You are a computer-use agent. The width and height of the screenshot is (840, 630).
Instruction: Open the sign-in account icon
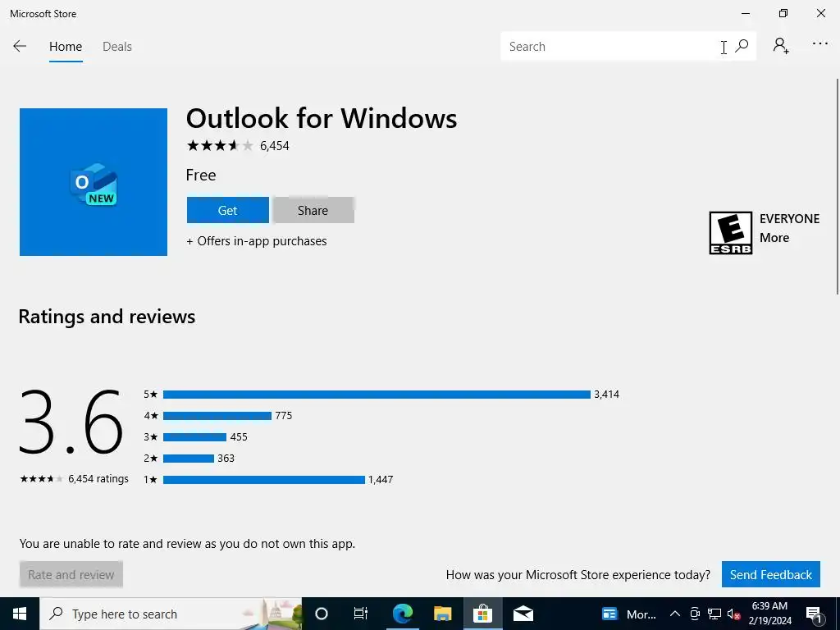click(781, 46)
